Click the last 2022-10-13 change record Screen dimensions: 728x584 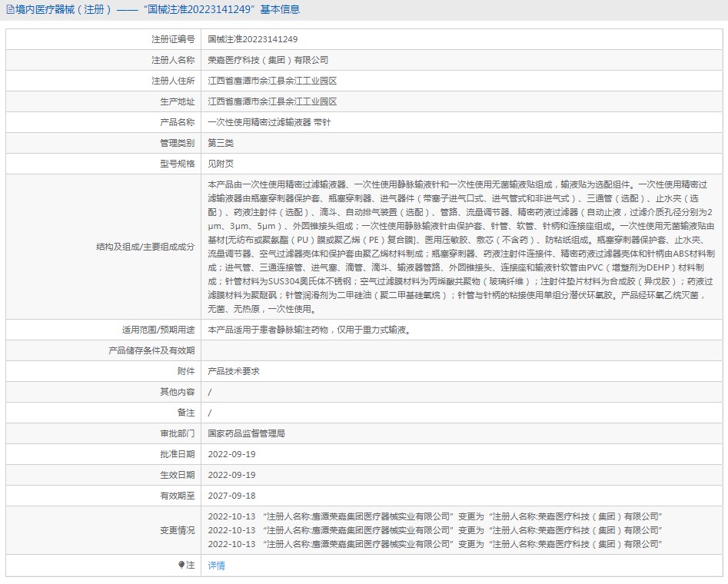pos(435,544)
